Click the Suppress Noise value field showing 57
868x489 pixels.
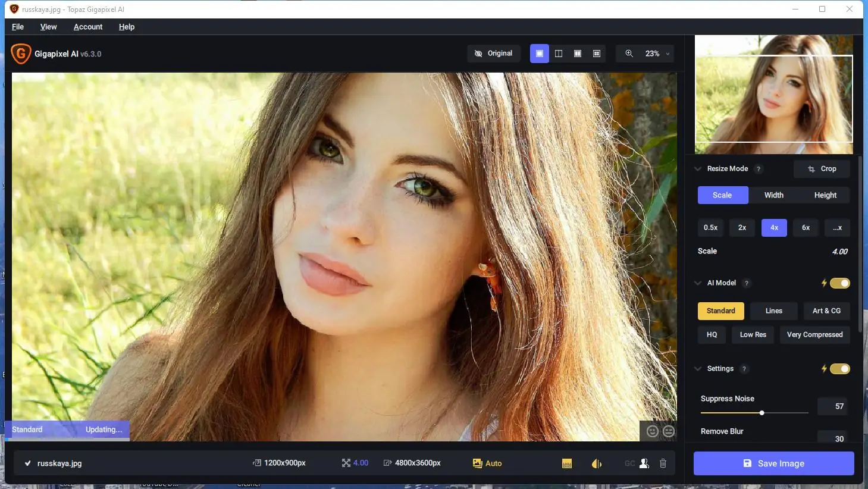[833, 406]
